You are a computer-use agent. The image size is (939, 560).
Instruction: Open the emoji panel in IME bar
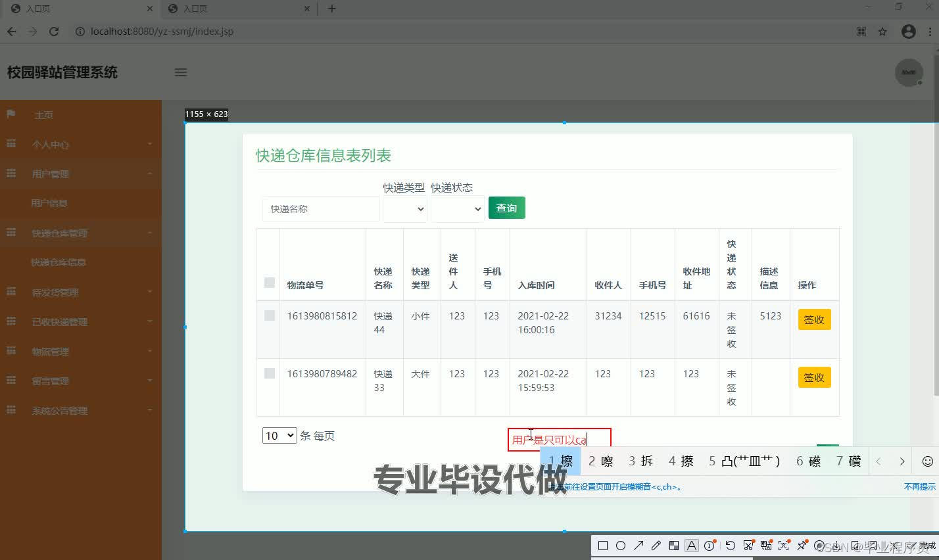point(927,461)
